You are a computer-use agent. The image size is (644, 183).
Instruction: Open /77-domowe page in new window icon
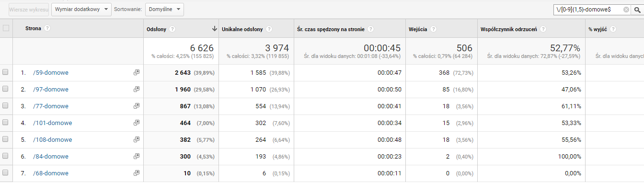[137, 106]
